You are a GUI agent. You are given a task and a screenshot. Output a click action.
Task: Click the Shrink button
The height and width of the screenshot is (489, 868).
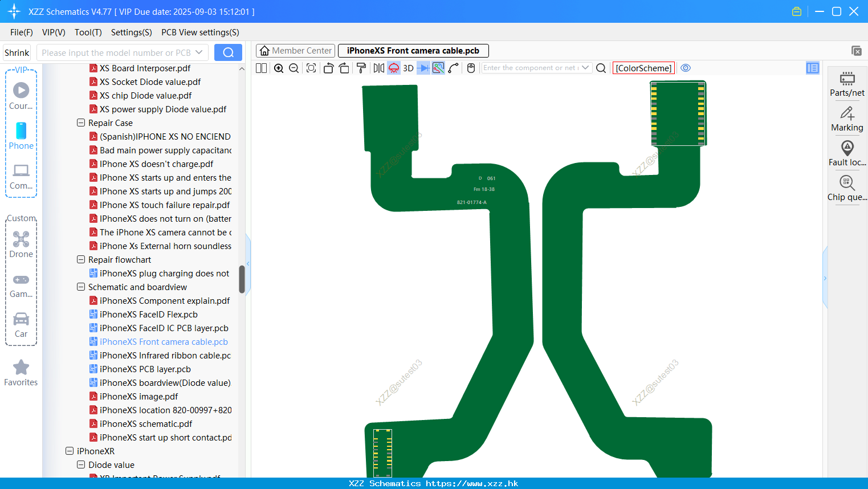pyautogui.click(x=17, y=52)
